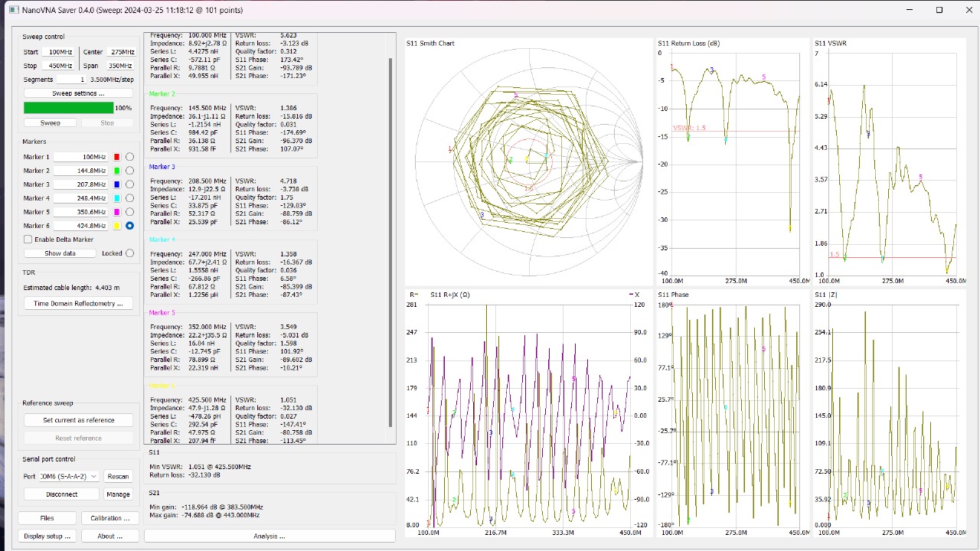This screenshot has height=551, width=980.
Task: Select Marker 3 radio button
Action: (x=130, y=184)
